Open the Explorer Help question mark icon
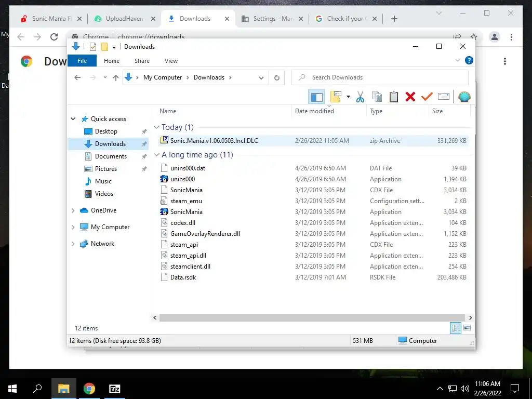Image resolution: width=532 pixels, height=399 pixels. pyautogui.click(x=469, y=60)
